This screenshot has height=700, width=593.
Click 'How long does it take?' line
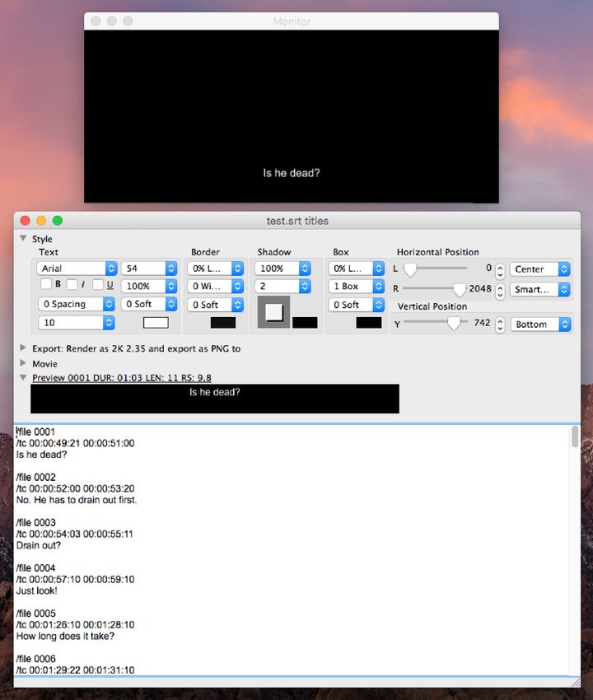[65, 636]
